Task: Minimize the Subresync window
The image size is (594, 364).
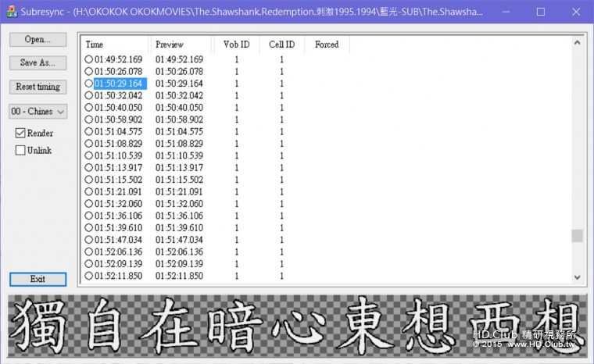Action: coord(506,12)
